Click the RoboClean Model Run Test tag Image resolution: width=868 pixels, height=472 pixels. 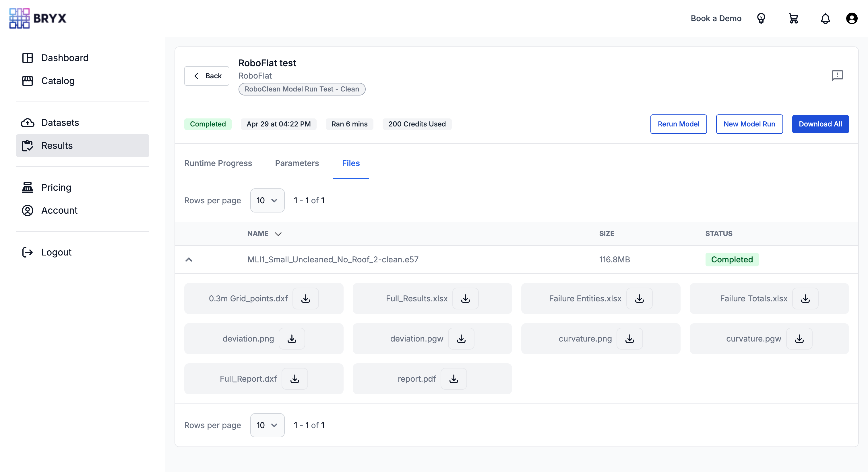302,89
